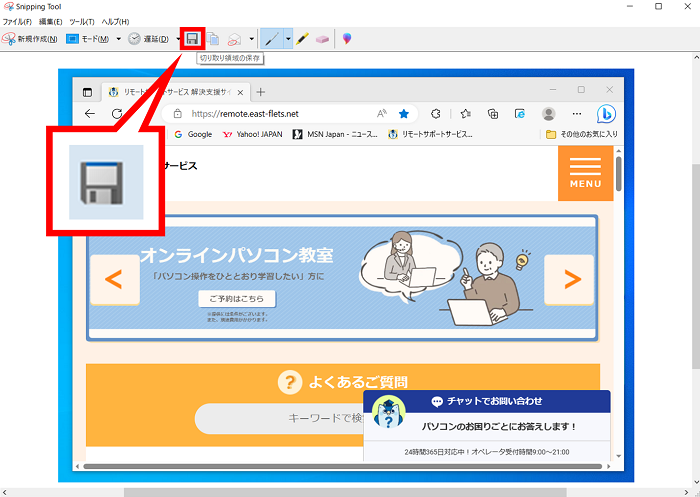The image size is (700, 497).
Task: Click the site lock icon in address bar
Action: coord(178,113)
